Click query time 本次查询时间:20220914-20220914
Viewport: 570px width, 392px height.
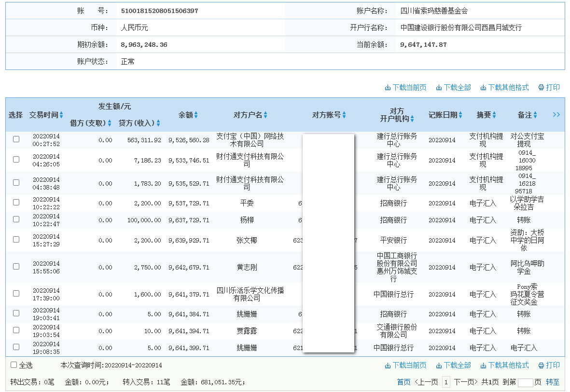click(111, 365)
